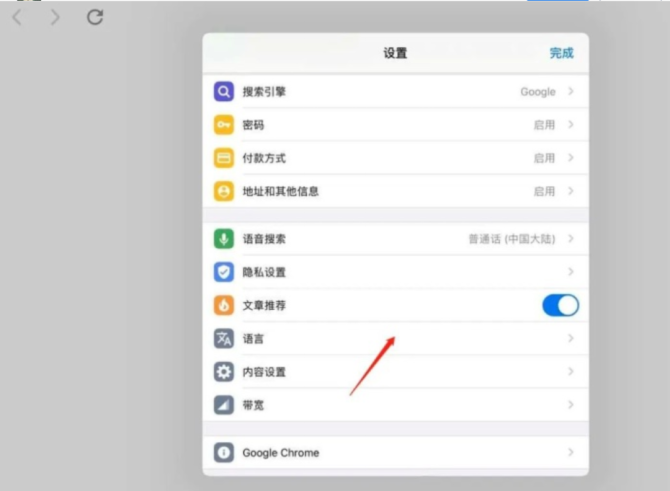
Task: Tap the green microphone icon for 语音搜索
Action: pyautogui.click(x=223, y=239)
